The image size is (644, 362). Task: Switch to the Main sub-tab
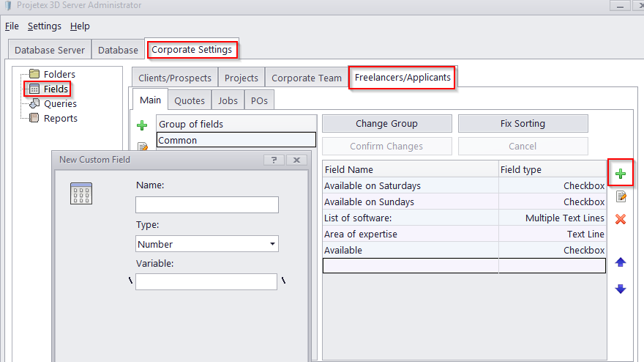[x=150, y=100]
